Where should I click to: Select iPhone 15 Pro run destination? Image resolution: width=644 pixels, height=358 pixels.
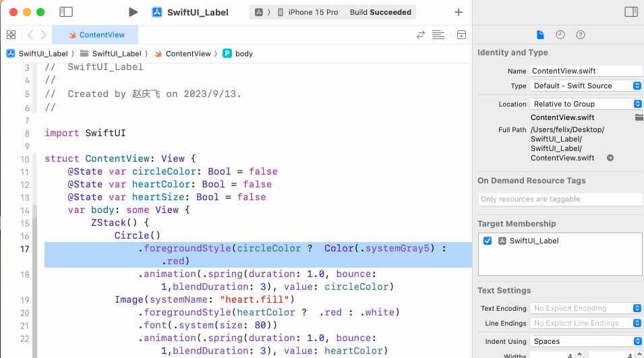point(312,12)
